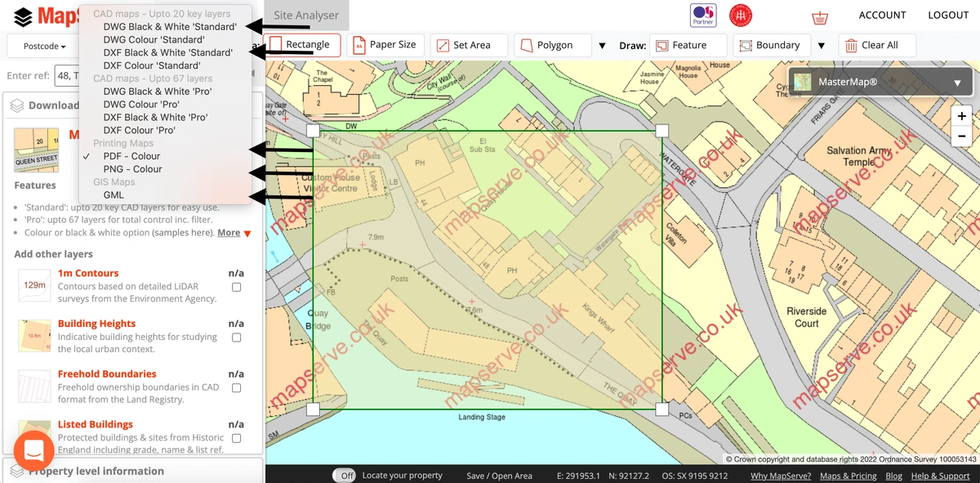Grab the bottom-left selection corner handle
980x483 pixels.
[x=313, y=409]
